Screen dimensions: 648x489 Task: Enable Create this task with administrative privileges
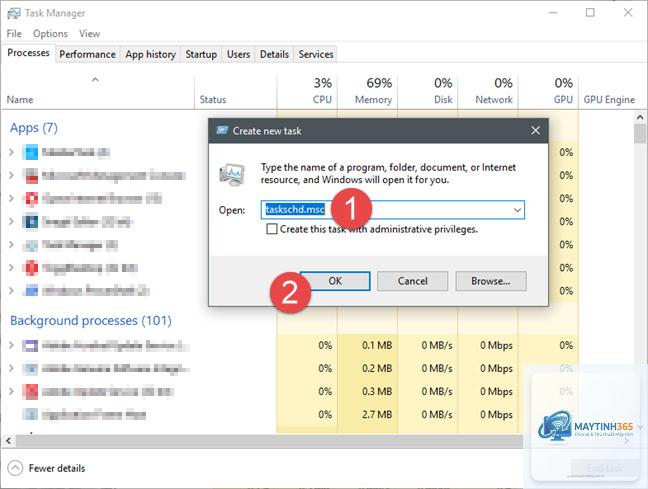pos(272,229)
